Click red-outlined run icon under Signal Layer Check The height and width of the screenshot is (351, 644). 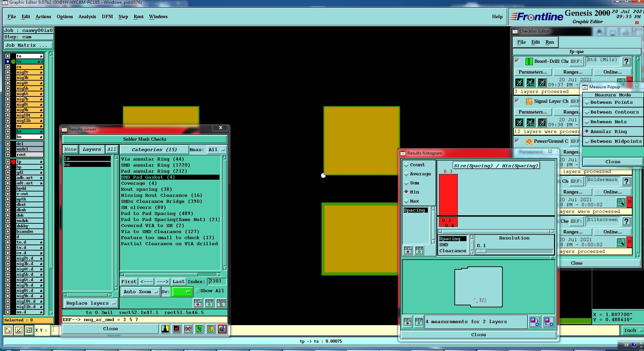[542, 122]
